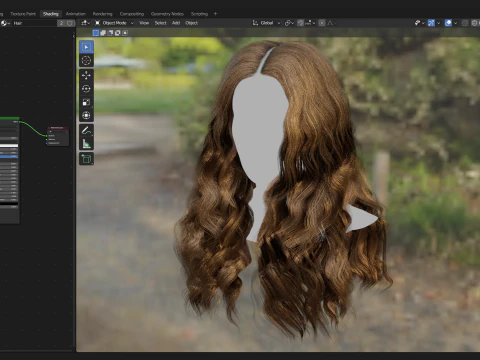Click the Hair material name field
The image size is (480, 360).
pos(34,23)
